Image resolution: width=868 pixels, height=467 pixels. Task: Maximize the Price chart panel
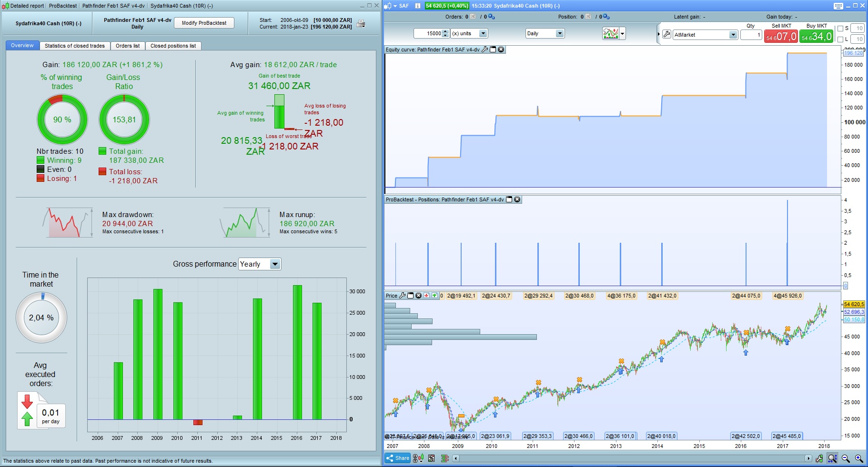coord(410,296)
